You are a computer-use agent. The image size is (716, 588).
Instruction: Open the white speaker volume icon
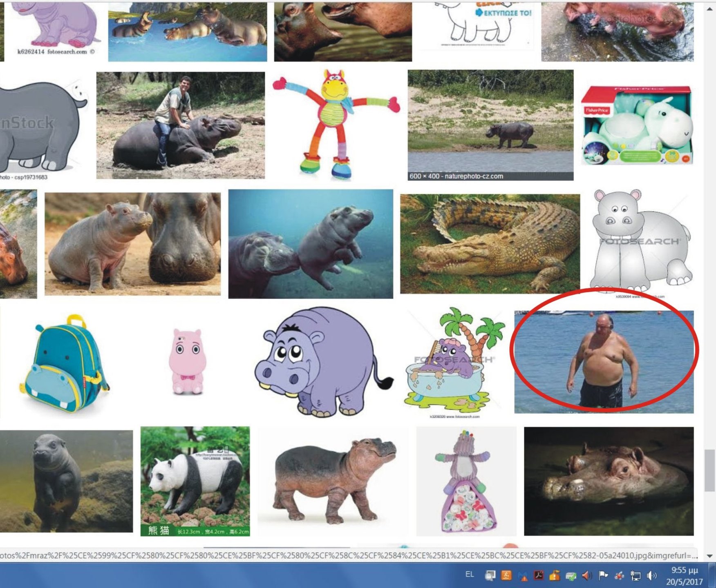[x=651, y=575]
